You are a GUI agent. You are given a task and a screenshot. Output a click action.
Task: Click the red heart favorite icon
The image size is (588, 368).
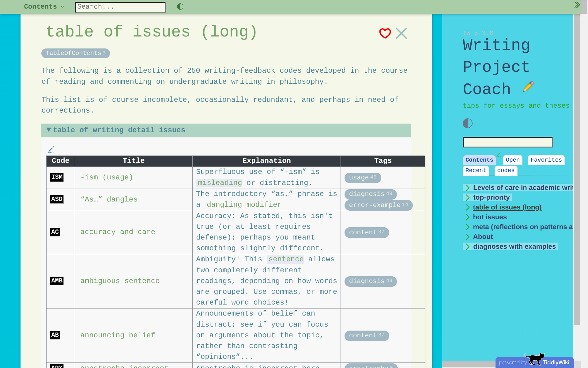385,33
